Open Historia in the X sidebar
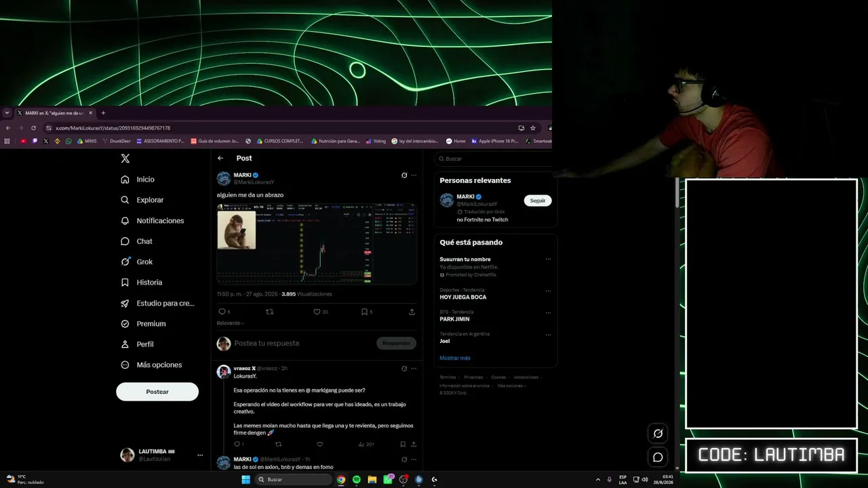Image resolution: width=868 pixels, height=488 pixels. pos(141,283)
